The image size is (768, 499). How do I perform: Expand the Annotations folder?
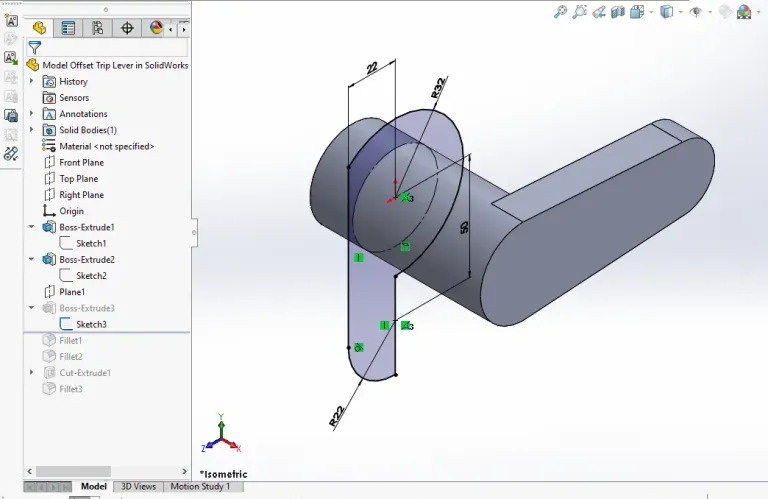point(32,113)
